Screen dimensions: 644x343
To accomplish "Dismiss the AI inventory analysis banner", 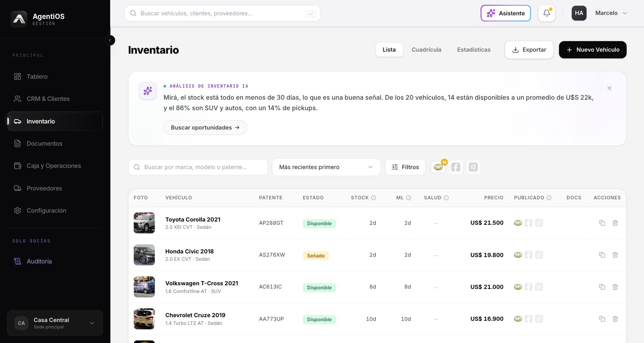I will tap(609, 88).
